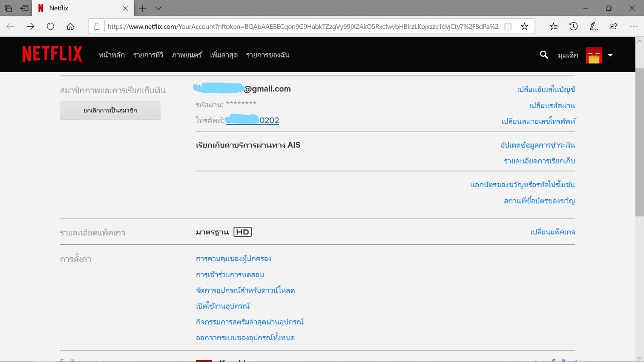Click the เรียกเก็บค่าบริการผ่านทาง AIS text
The height and width of the screenshot is (362, 644).
point(248,145)
